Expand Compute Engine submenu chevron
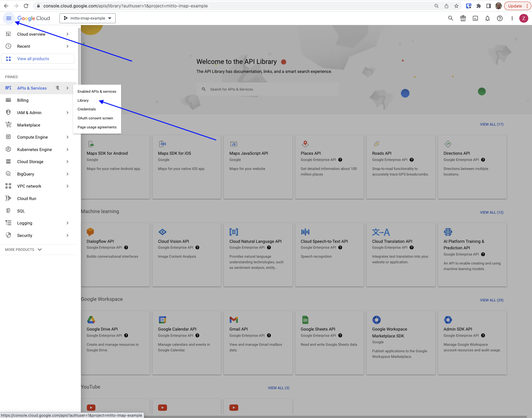Screen dimensions: 532x418 pos(68,137)
